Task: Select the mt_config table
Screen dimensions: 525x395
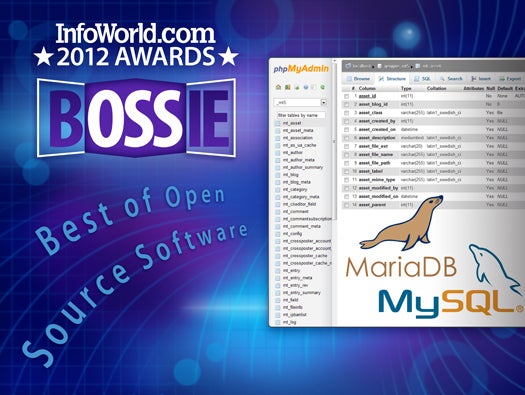Action: (x=292, y=234)
